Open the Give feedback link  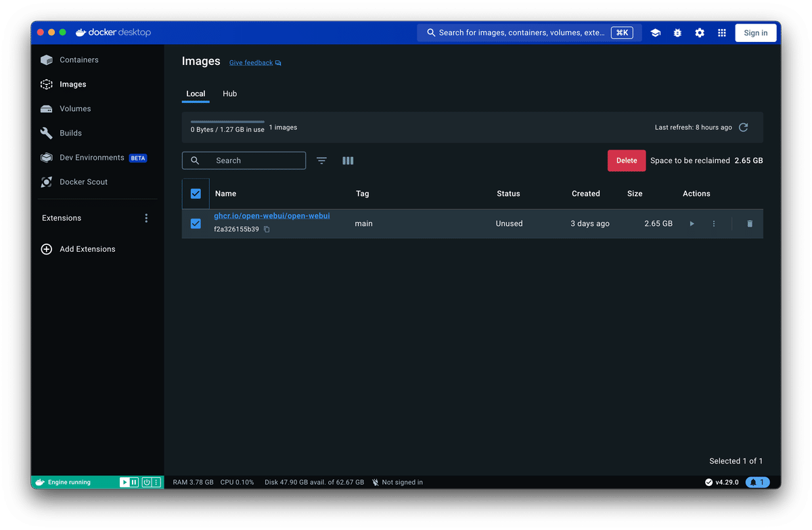coord(255,63)
